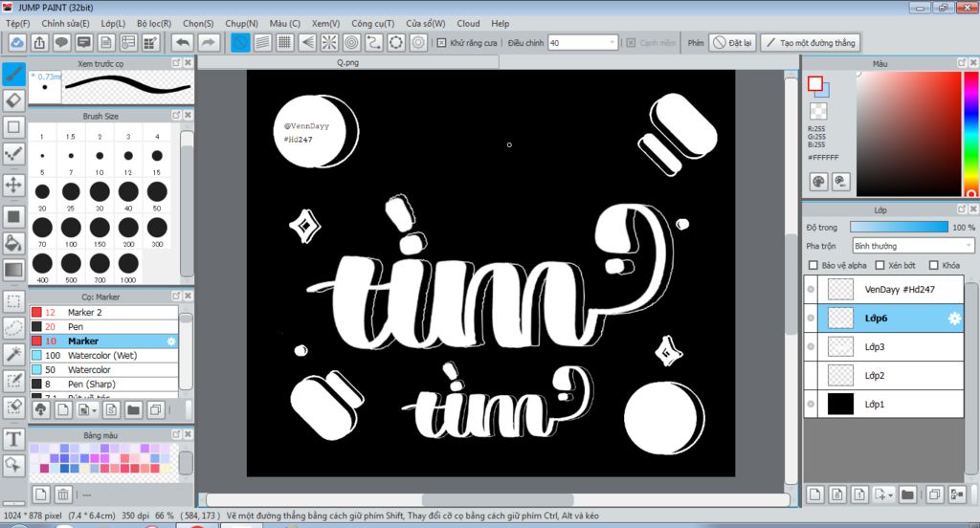Enable Khóa layer lock checkbox
This screenshot has width=980, height=528.
pos(934,265)
